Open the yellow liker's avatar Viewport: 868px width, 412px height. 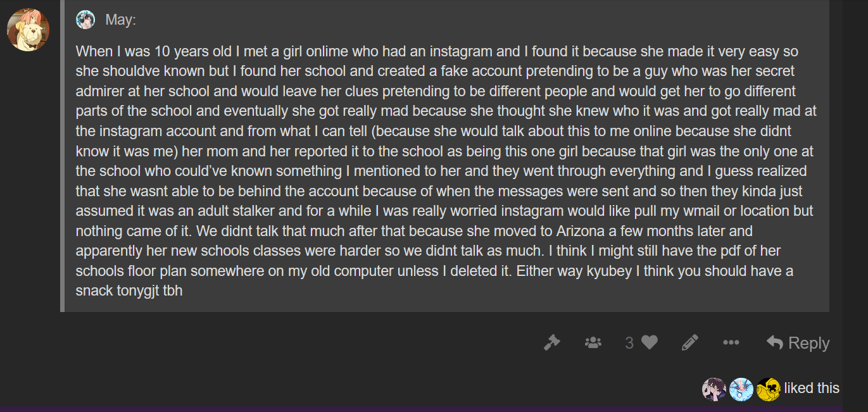tap(768, 389)
